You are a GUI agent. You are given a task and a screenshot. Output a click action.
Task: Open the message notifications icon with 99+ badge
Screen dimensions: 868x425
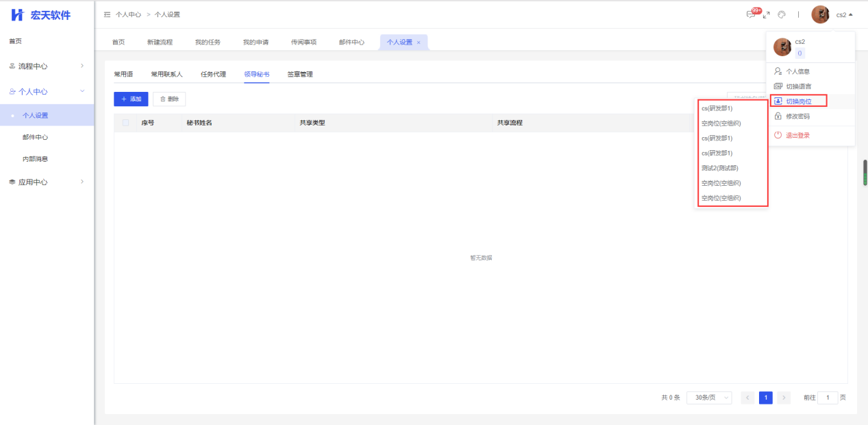[x=752, y=14]
